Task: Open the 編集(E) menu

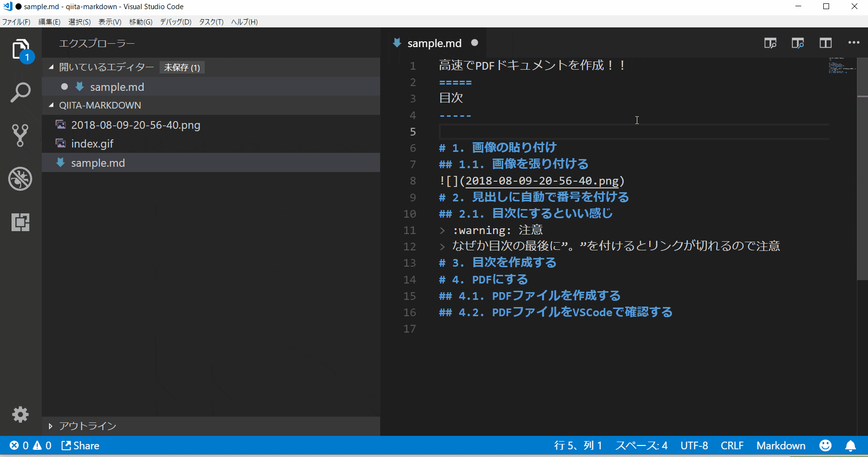Action: coord(50,22)
